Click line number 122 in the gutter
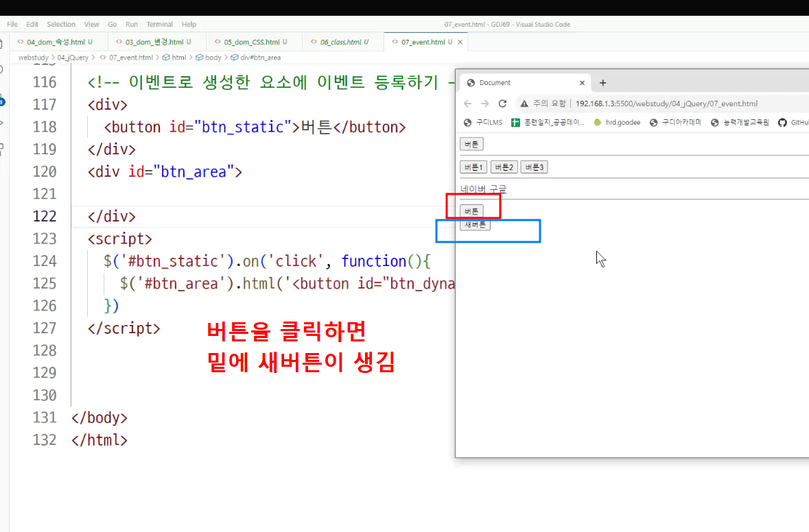Viewport: 809px width, 532px height. click(x=45, y=216)
